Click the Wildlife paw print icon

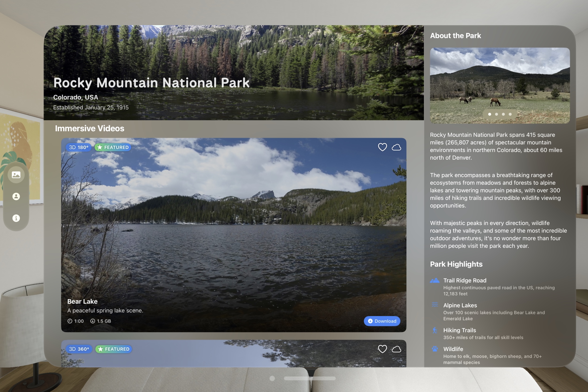point(435,349)
